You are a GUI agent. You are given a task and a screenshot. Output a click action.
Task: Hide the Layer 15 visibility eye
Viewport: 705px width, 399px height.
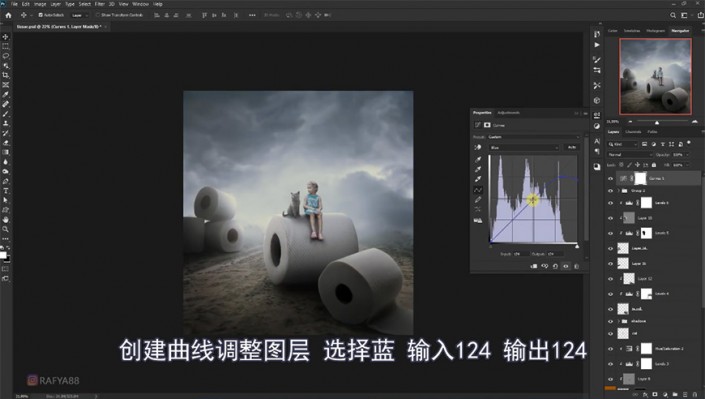[x=611, y=218]
